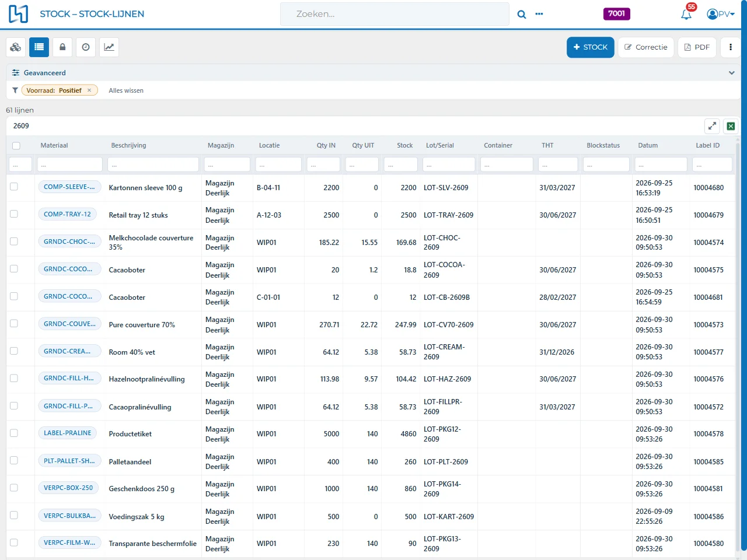Click the filter funnel icon
The height and width of the screenshot is (560, 747).
pos(15,90)
